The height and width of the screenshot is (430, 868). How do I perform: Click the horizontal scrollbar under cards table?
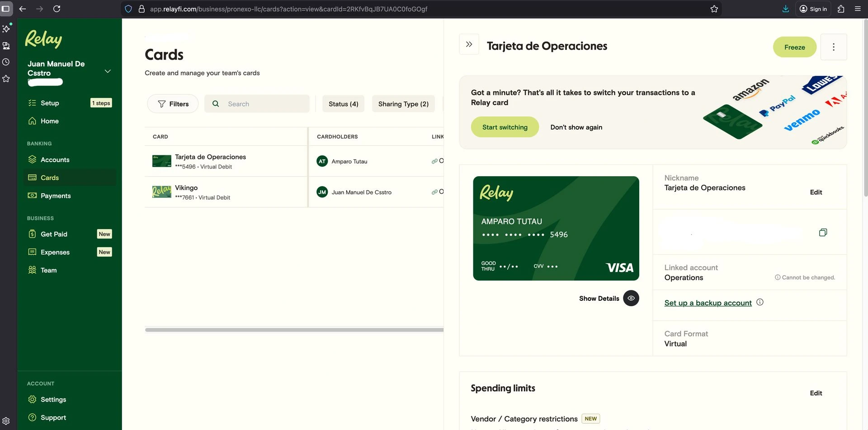pyautogui.click(x=294, y=330)
